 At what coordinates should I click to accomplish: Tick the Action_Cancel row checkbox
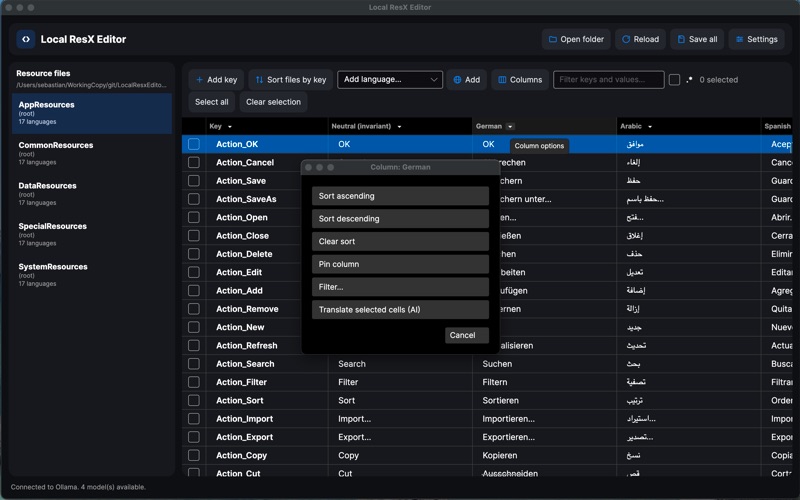(194, 162)
